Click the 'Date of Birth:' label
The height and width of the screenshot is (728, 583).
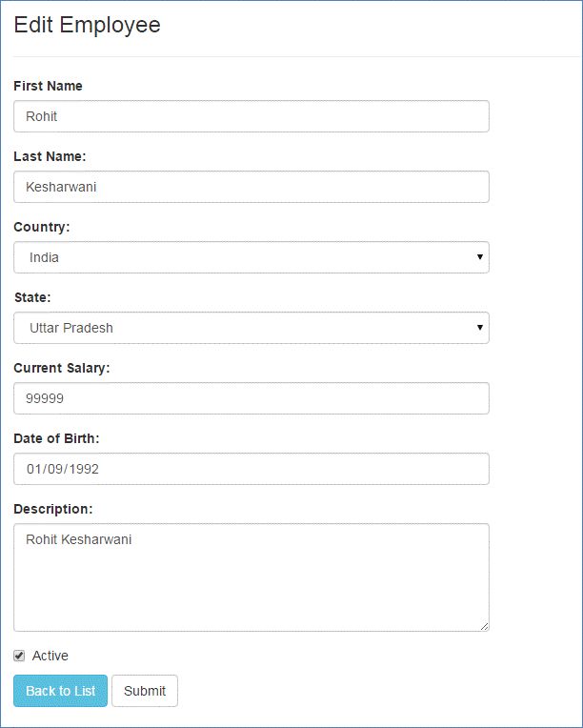(56, 438)
